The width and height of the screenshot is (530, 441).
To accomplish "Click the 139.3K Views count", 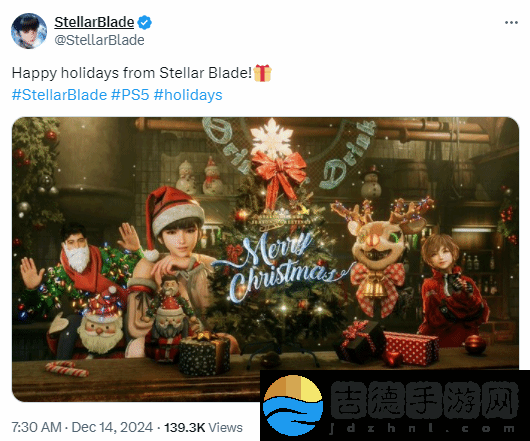I will coord(203,427).
